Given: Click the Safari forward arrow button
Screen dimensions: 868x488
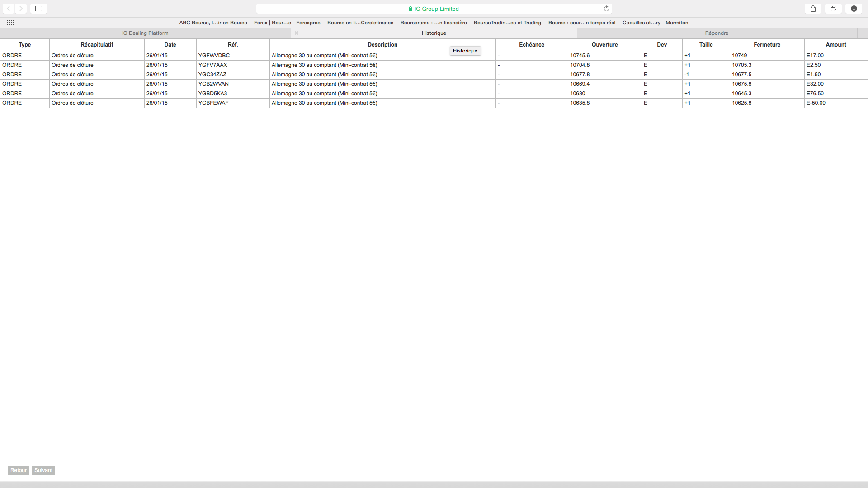Looking at the screenshot, I should tap(21, 9).
